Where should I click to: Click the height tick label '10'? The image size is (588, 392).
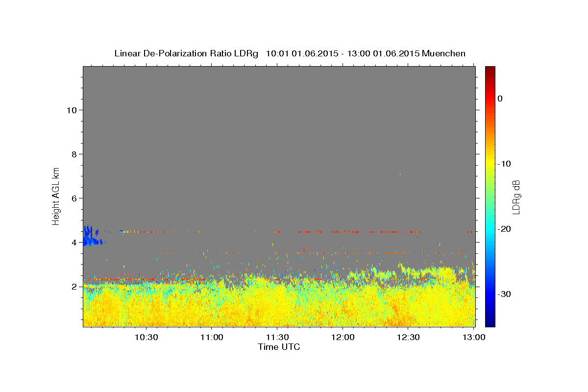[x=71, y=110]
